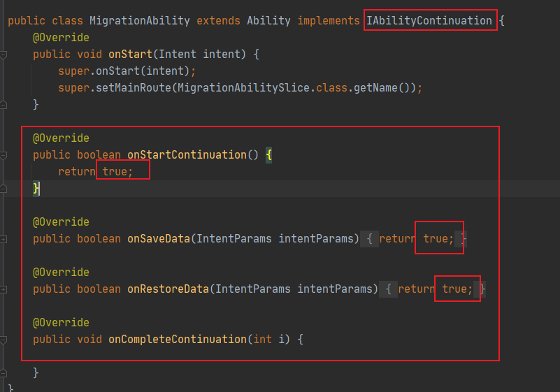Click the folded opening brace of onSaveData

[368, 239]
